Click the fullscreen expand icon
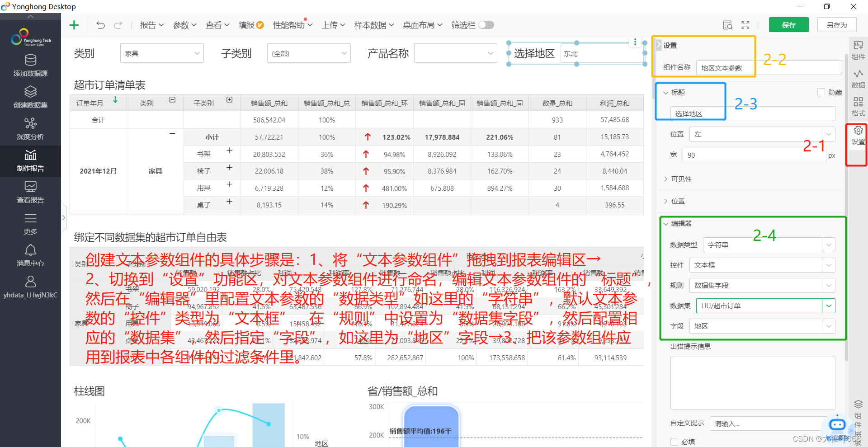This screenshot has height=447, width=868. click(x=745, y=25)
